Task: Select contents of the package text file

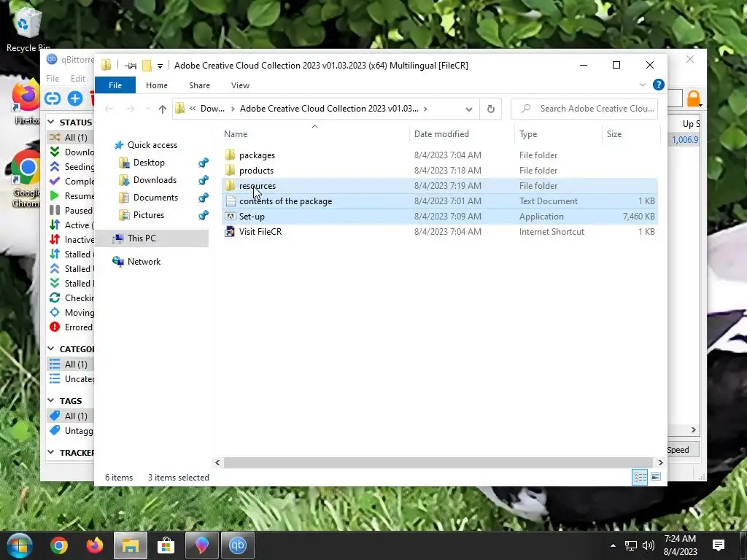Action: [x=285, y=201]
